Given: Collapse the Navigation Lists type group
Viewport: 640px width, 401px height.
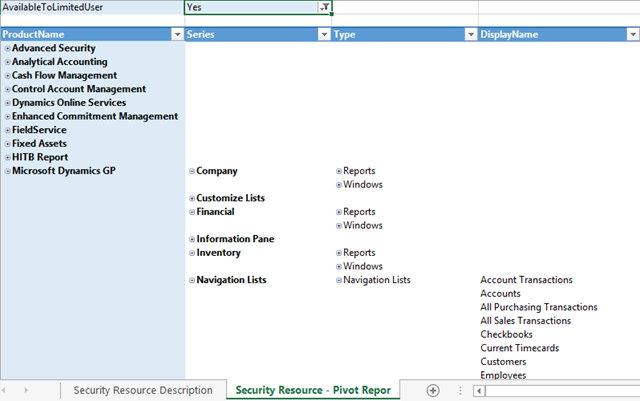Looking at the screenshot, I should (x=339, y=280).
